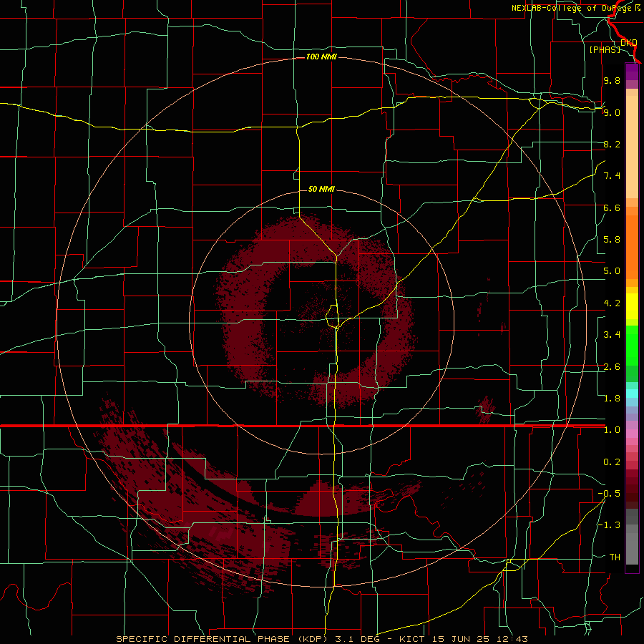644x644 pixels.
Task: Click the 5.0 legend value
Action: (x=612, y=271)
